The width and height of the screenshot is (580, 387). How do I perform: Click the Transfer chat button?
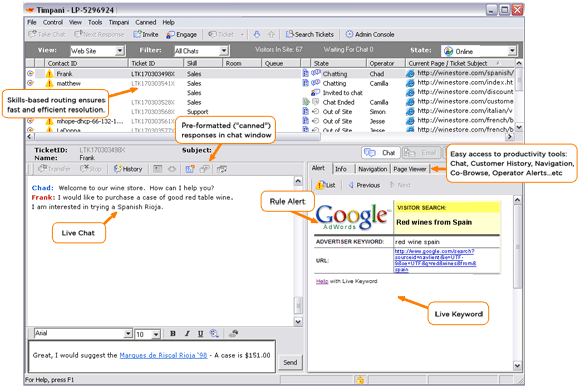point(54,169)
